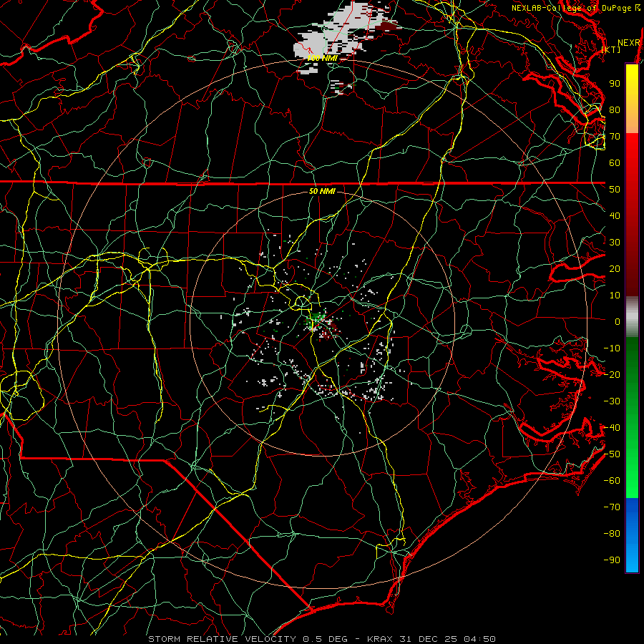Click the 70 value on the velocity scale
Viewport: 644px width, 644px height.
click(x=615, y=137)
